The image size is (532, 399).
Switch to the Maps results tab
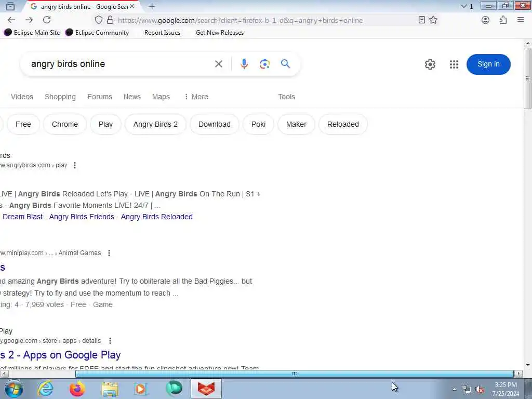[x=161, y=97]
